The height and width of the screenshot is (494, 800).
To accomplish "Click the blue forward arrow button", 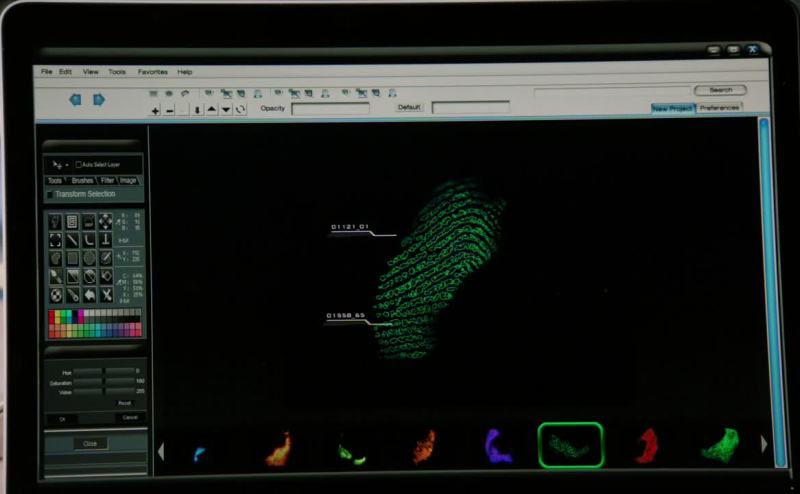I will (x=99, y=100).
